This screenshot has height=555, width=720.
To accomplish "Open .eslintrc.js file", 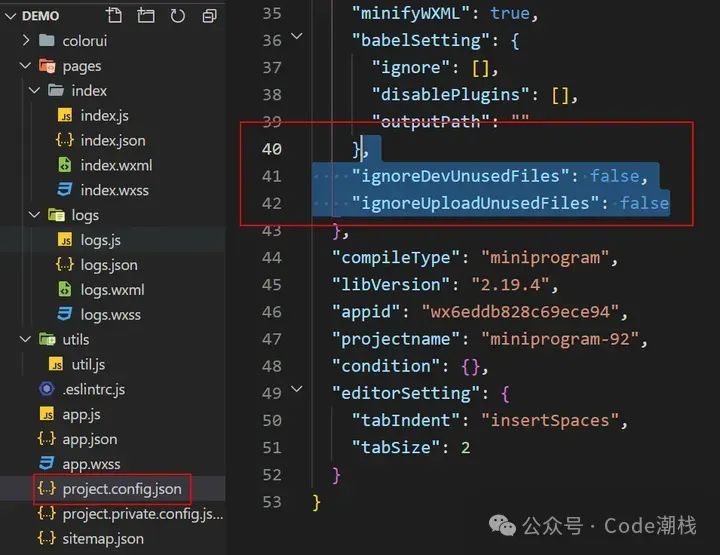I will point(94,389).
